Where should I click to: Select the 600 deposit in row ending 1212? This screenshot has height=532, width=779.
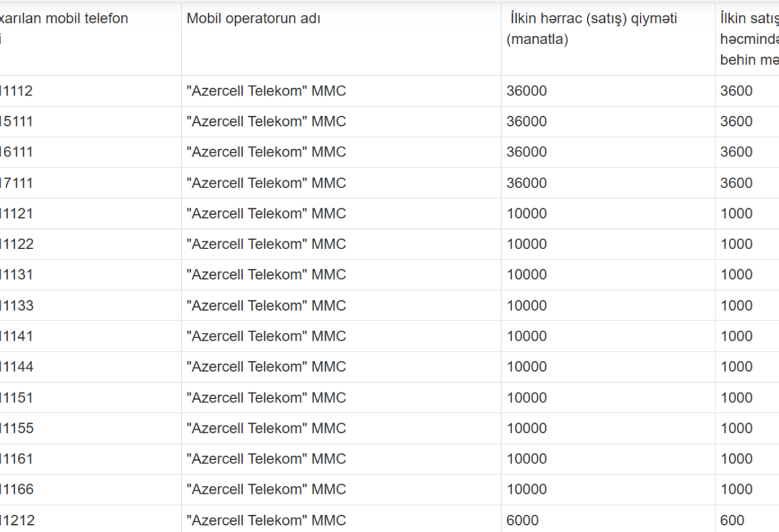tap(732, 520)
